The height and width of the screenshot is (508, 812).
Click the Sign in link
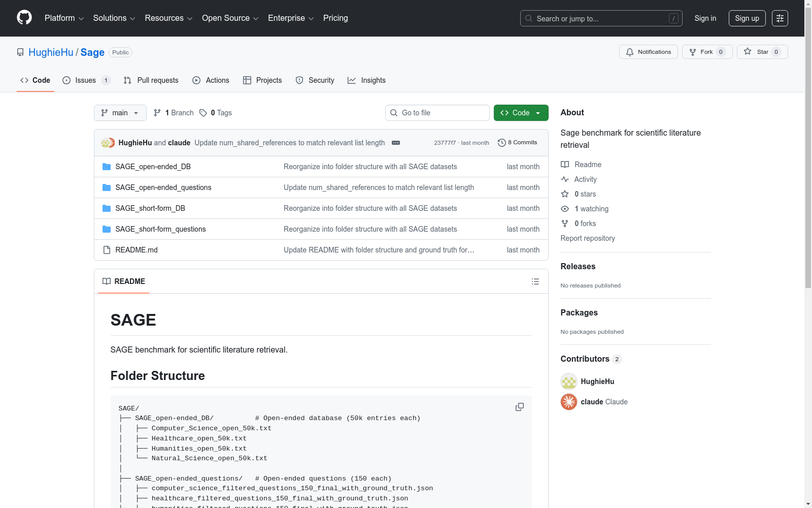click(x=705, y=18)
